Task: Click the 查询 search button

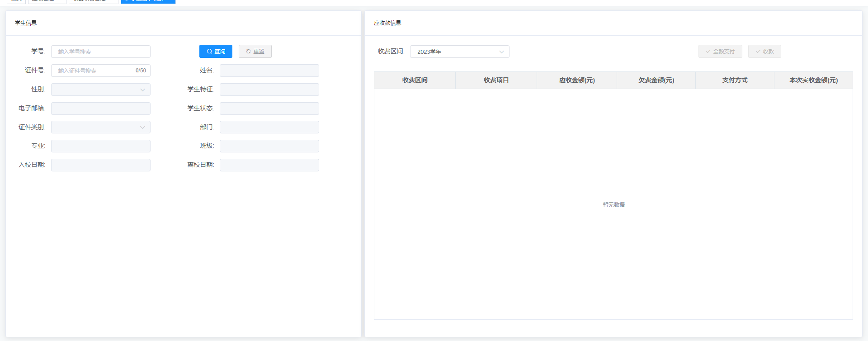Action: click(x=216, y=52)
